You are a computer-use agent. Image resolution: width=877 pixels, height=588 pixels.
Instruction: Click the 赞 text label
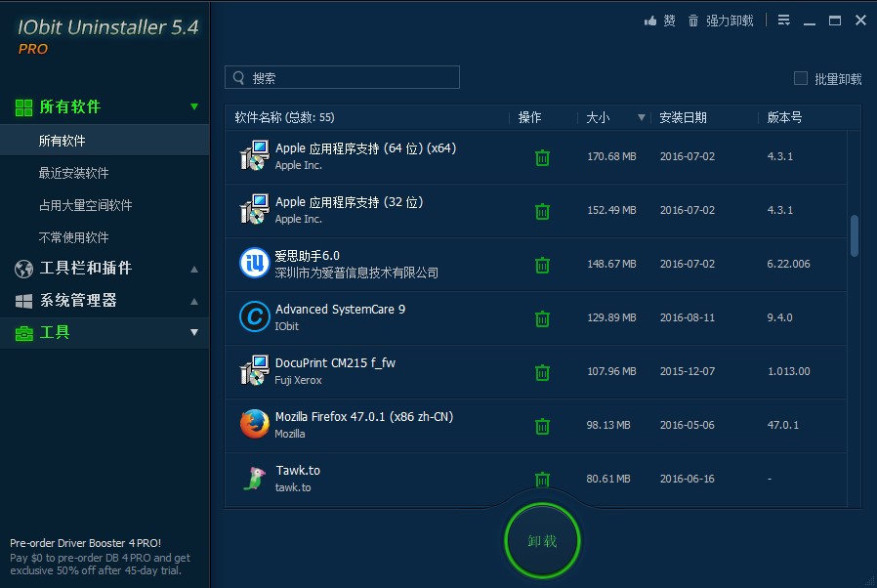coord(669,21)
